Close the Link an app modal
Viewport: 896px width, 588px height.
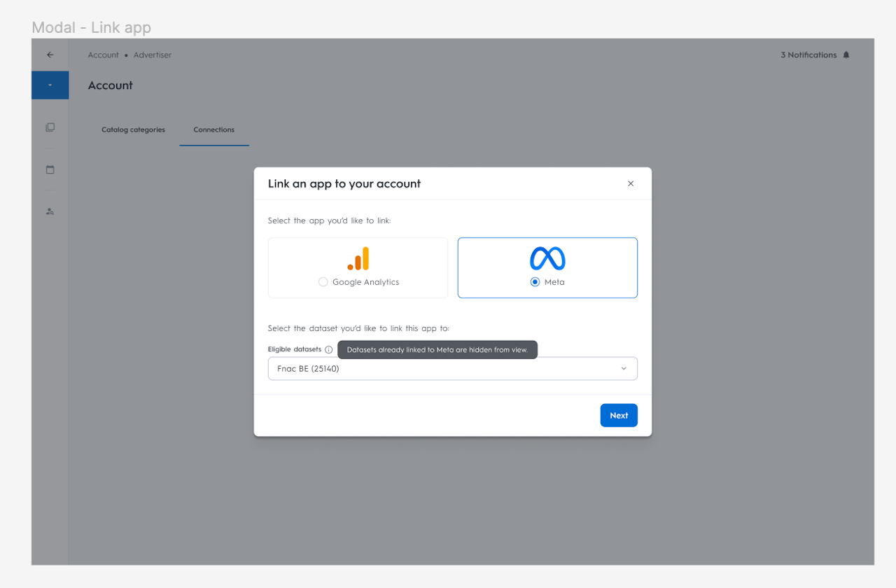(x=631, y=183)
